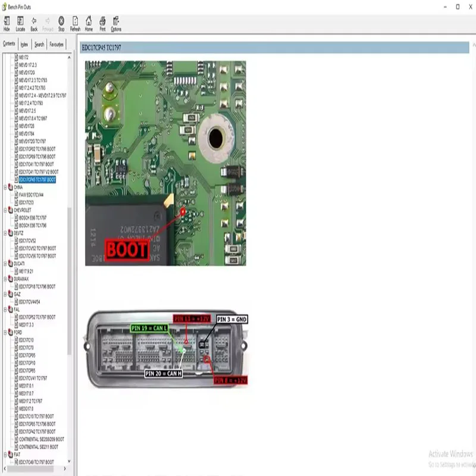
Task: Switch to the Index tab
Action: click(x=25, y=43)
